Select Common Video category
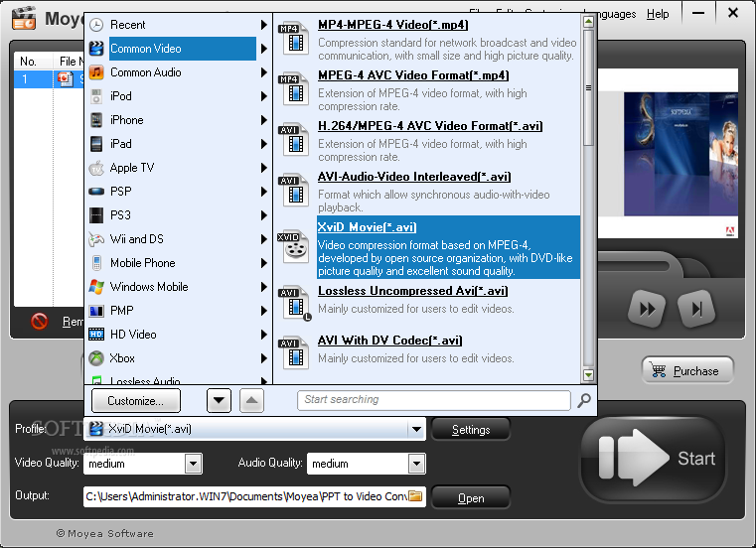Image resolution: width=756 pixels, height=548 pixels. [179, 49]
